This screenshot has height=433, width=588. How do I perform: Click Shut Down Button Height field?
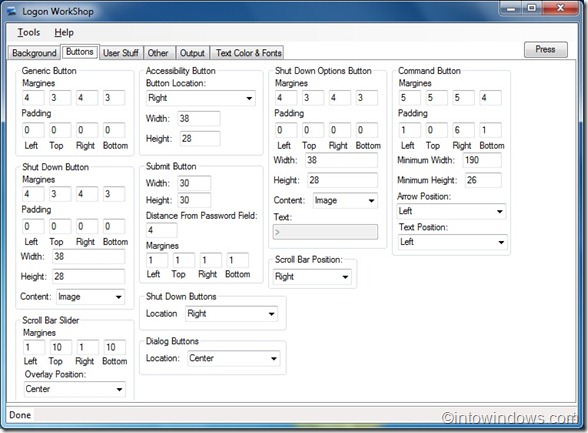point(88,277)
